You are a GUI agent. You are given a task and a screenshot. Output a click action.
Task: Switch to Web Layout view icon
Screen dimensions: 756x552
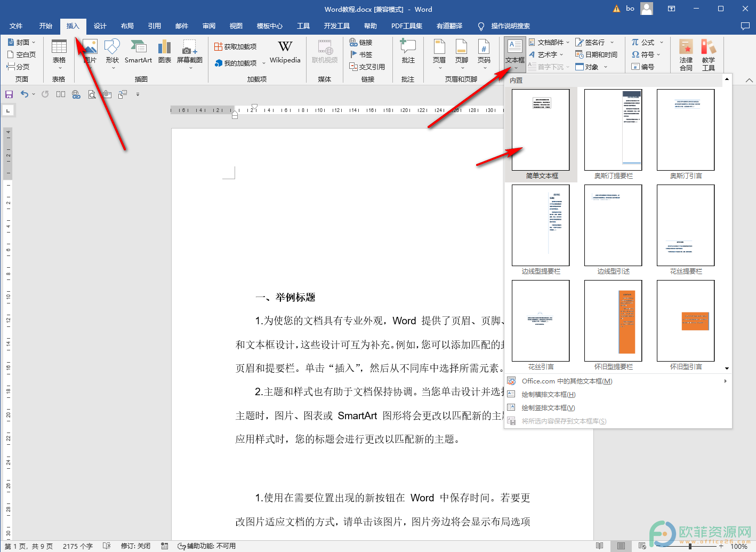coord(642,546)
